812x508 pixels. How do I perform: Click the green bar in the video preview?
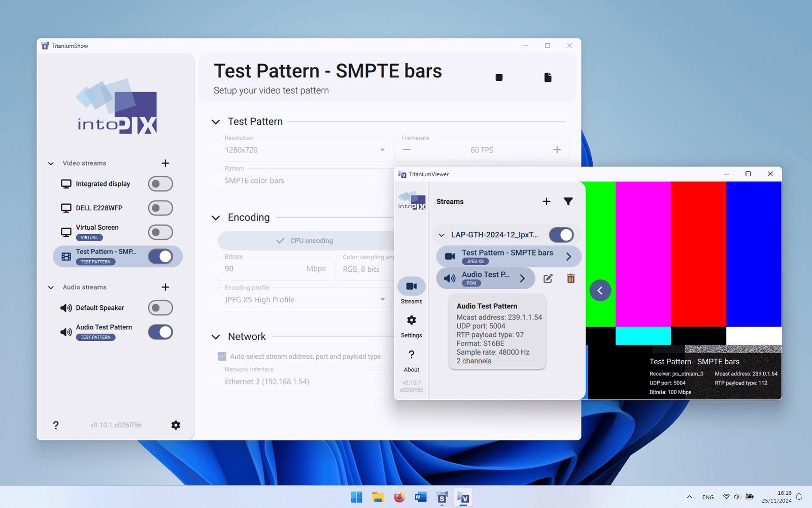click(x=600, y=254)
